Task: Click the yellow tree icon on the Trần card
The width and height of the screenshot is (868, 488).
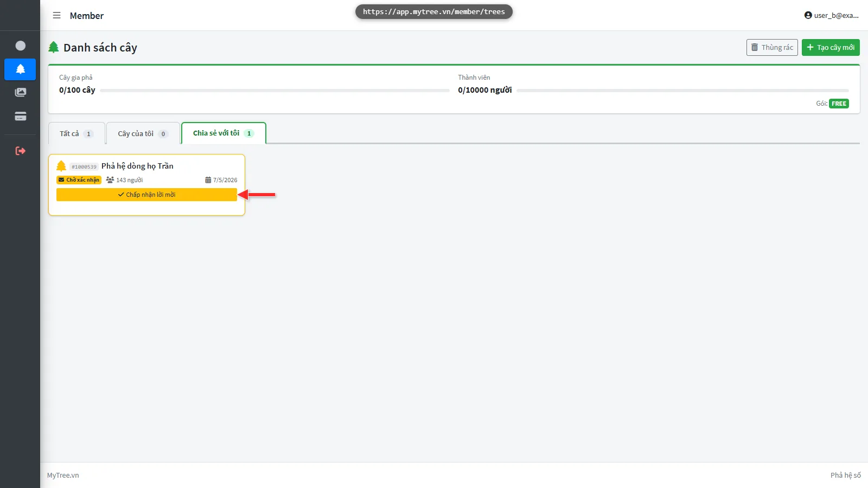Action: (x=61, y=166)
